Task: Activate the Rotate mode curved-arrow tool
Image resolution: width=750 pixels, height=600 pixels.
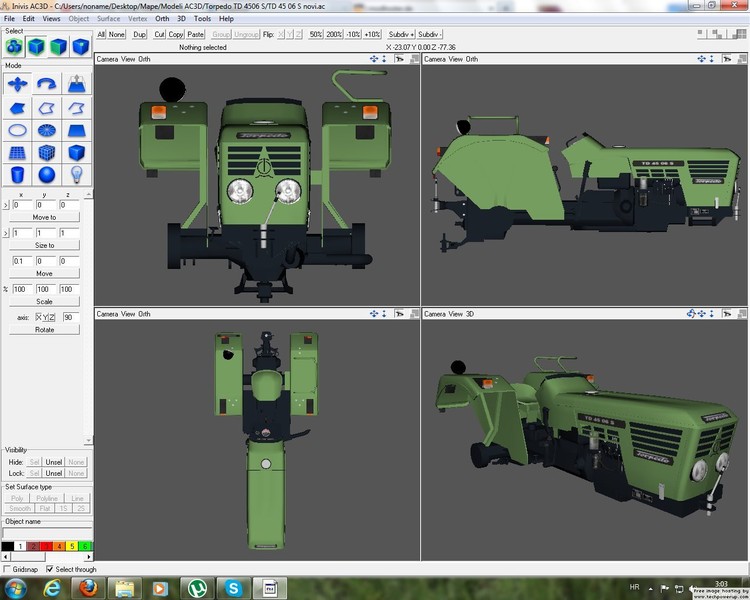Action: 47,84
